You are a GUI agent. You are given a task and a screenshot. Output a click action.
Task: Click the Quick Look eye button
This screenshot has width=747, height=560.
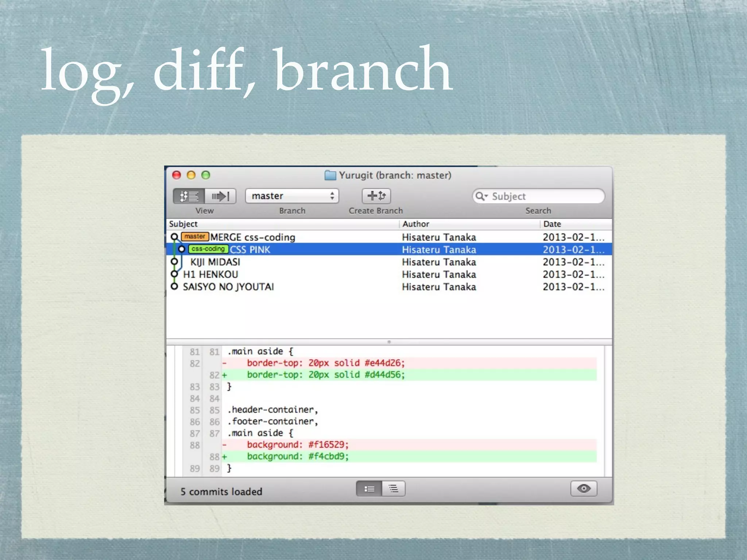(x=584, y=489)
